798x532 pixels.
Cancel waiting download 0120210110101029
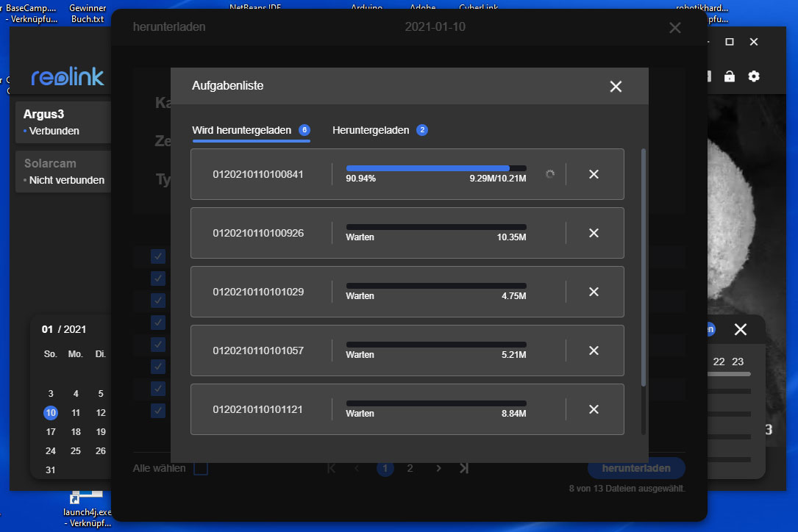594,292
